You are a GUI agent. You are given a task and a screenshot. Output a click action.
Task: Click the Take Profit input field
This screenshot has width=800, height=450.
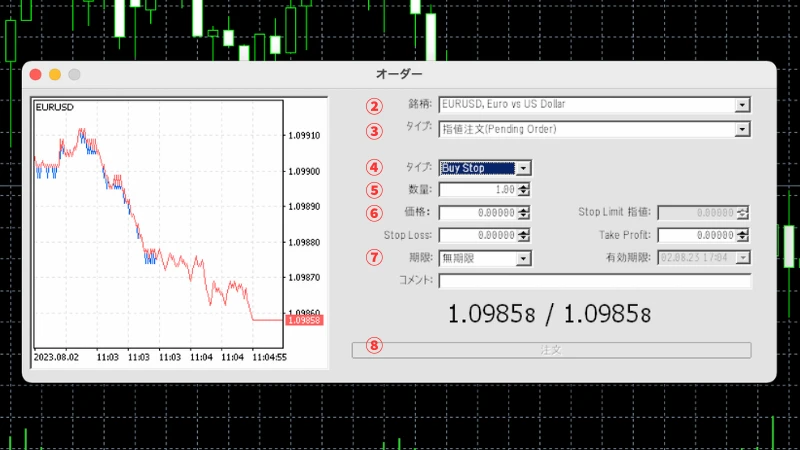click(697, 235)
